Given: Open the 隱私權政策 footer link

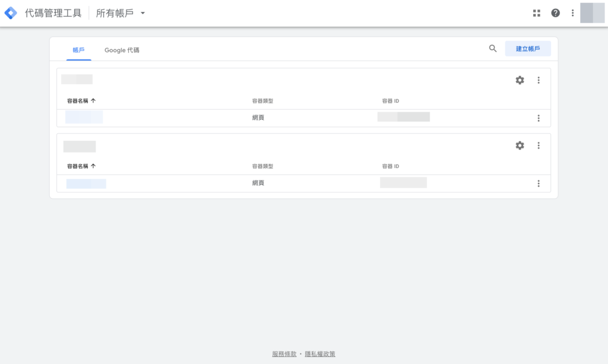Looking at the screenshot, I should point(320,354).
